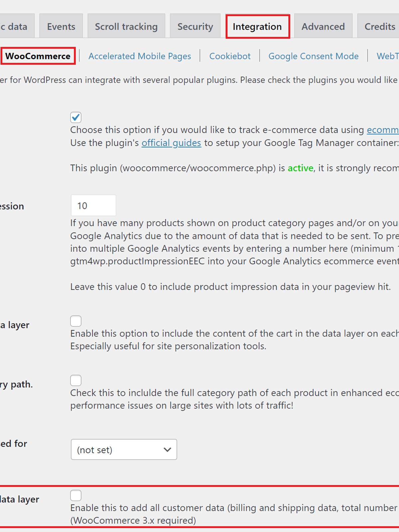The width and height of the screenshot is (399, 532).
Task: Open Google Consent Mode settings
Action: click(314, 56)
